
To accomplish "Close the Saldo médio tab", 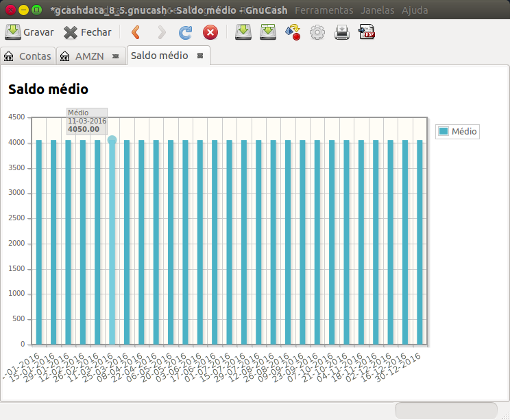I will click(200, 56).
